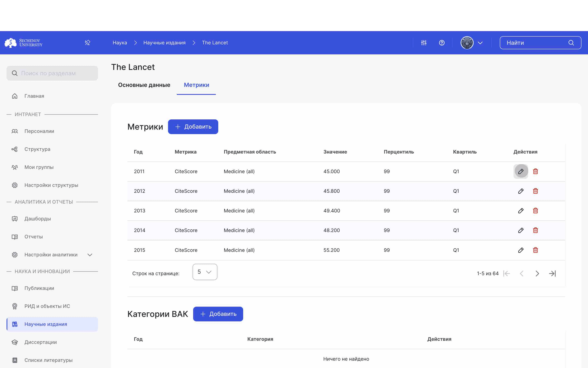Click the Перцентиль column header
The height and width of the screenshot is (368, 588).
pyautogui.click(x=399, y=152)
